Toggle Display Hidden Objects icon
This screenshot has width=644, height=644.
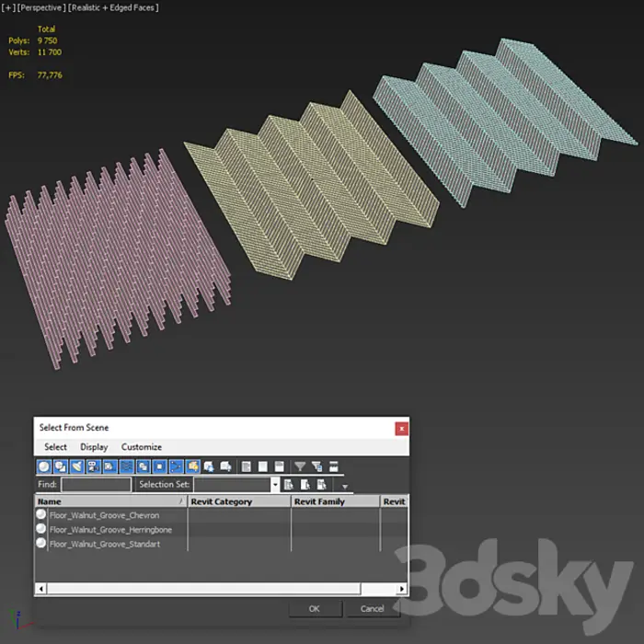tap(225, 466)
